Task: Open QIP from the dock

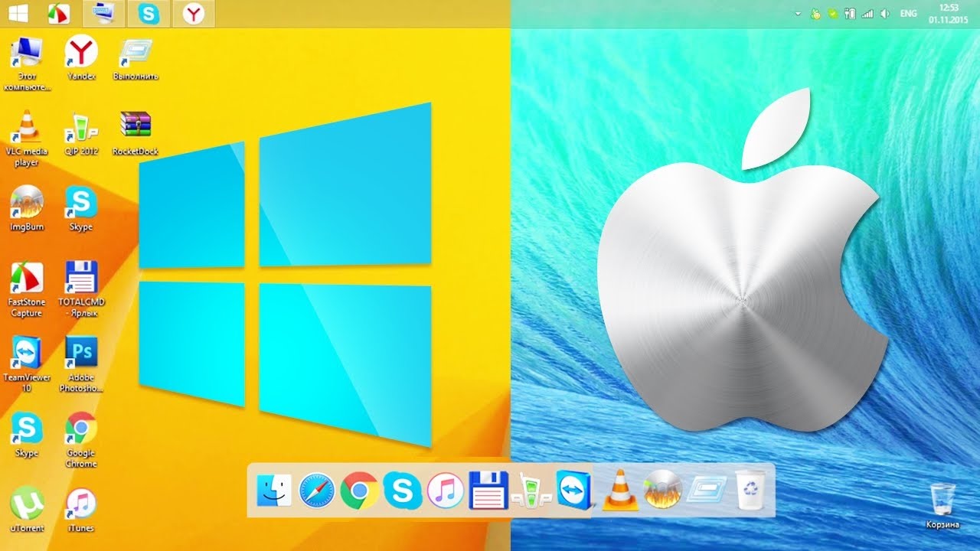Action: point(533,491)
